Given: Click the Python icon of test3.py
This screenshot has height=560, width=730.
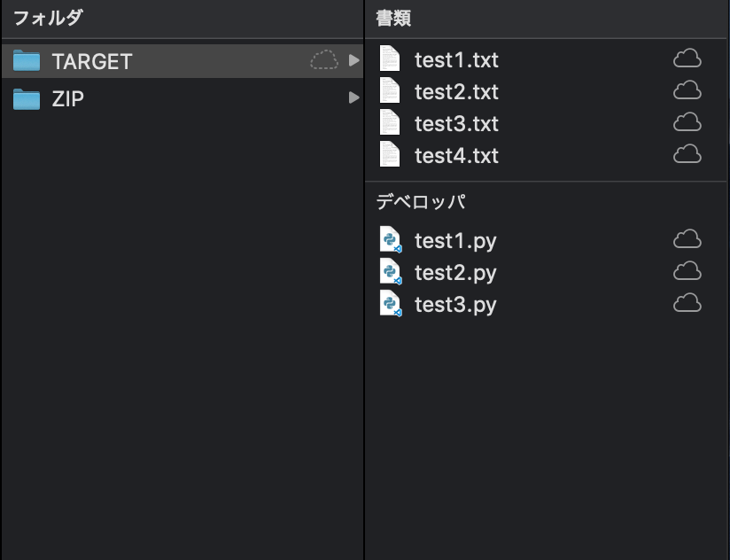Looking at the screenshot, I should click(x=390, y=304).
